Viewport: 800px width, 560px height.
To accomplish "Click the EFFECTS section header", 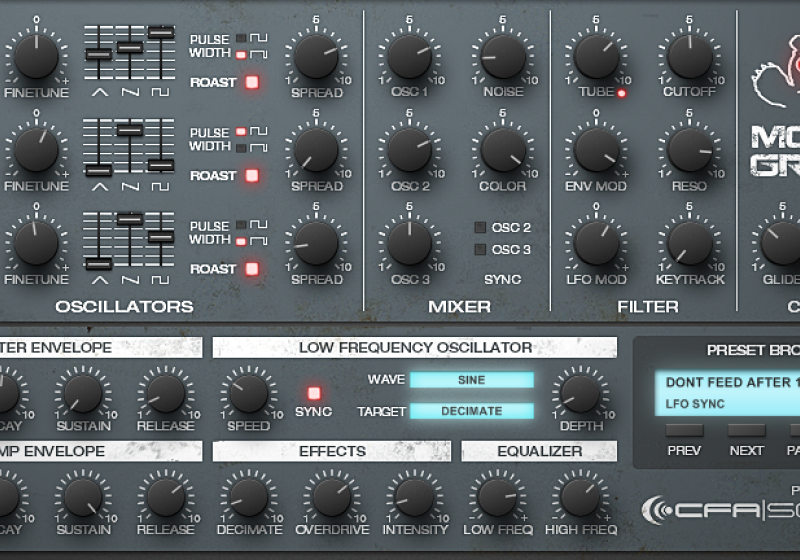I will coord(332,451).
